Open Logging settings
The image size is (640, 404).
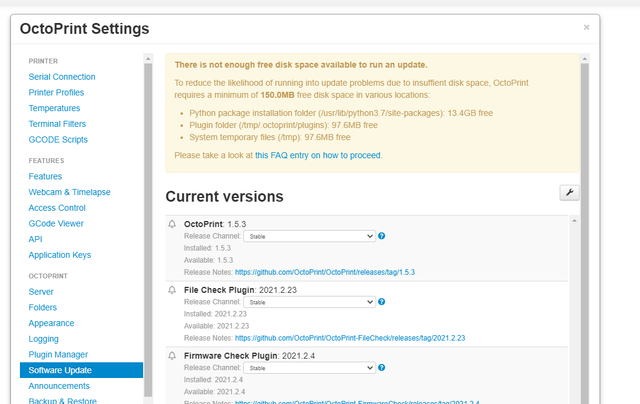[43, 339]
